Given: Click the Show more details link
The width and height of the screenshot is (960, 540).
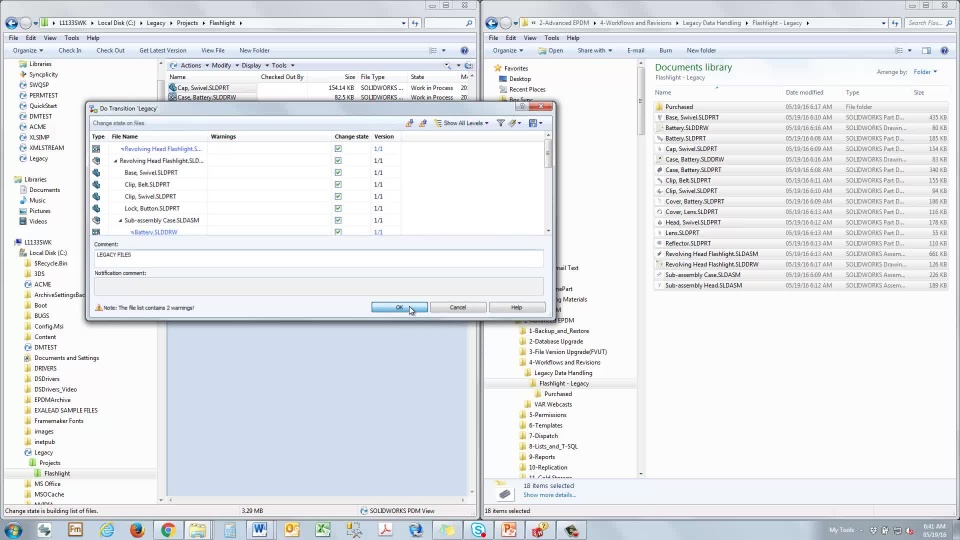Looking at the screenshot, I should (x=549, y=495).
